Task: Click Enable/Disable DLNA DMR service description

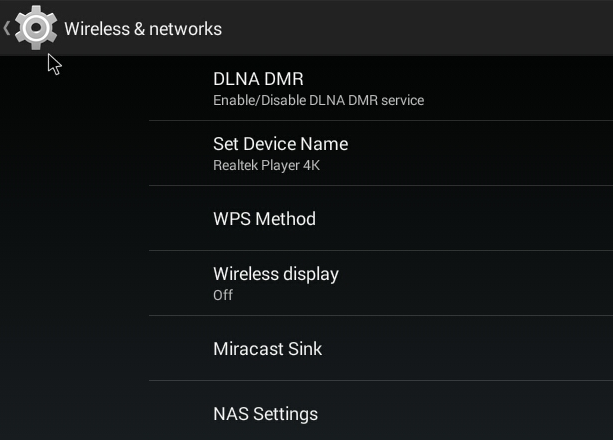Action: 319,101
